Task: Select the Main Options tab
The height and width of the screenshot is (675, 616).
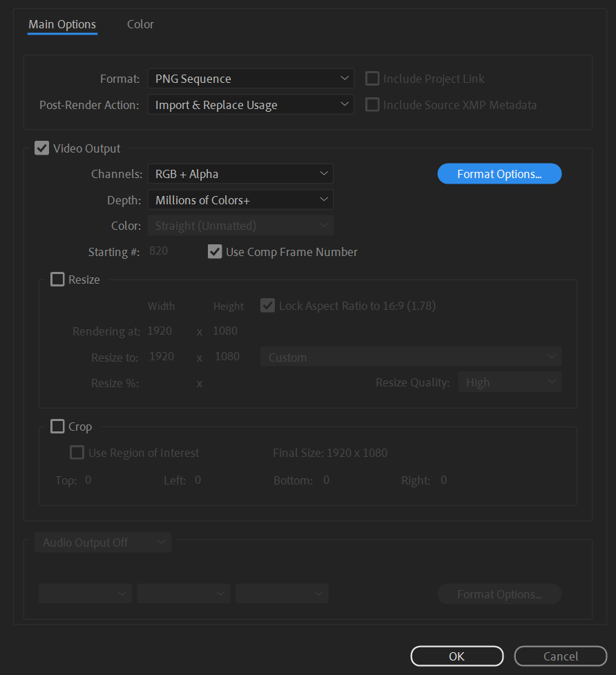Action: tap(61, 24)
